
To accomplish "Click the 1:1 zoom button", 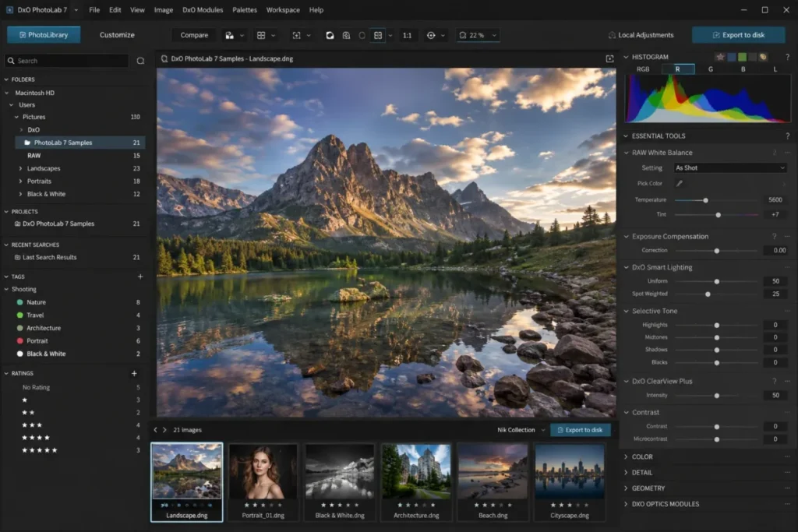I will pos(407,35).
